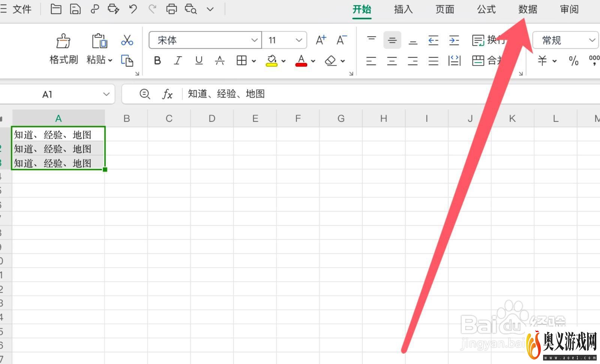Click the undo arrow icon
The height and width of the screenshot is (364, 600).
click(x=133, y=9)
